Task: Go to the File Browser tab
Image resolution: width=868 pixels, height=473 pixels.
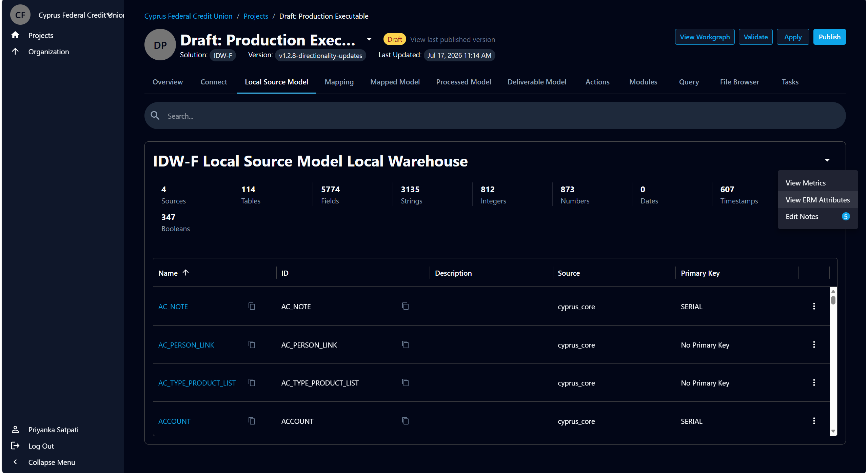Action: pyautogui.click(x=739, y=82)
